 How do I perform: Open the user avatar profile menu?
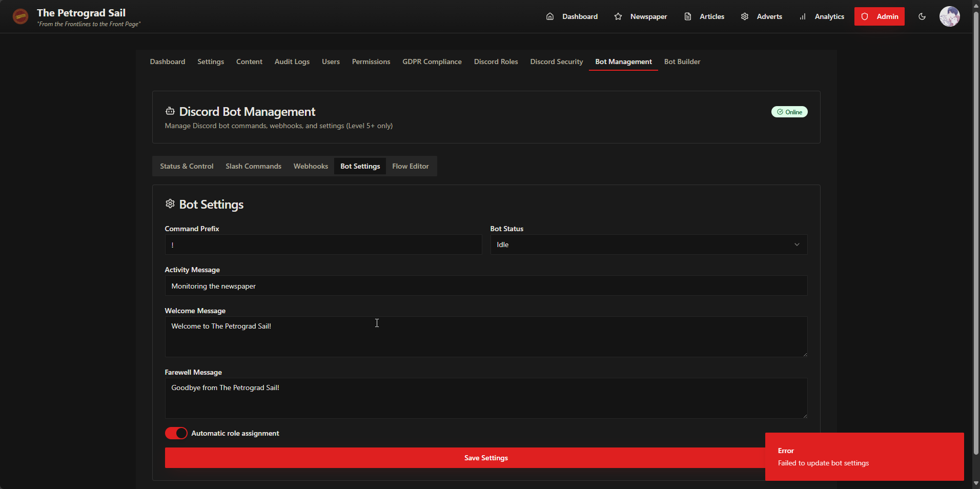pyautogui.click(x=950, y=16)
